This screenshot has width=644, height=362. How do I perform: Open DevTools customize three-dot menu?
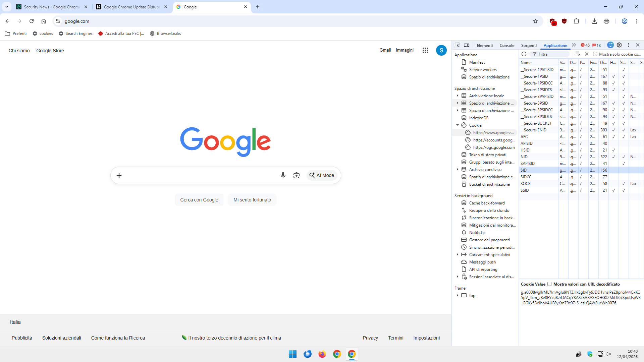[629, 45]
